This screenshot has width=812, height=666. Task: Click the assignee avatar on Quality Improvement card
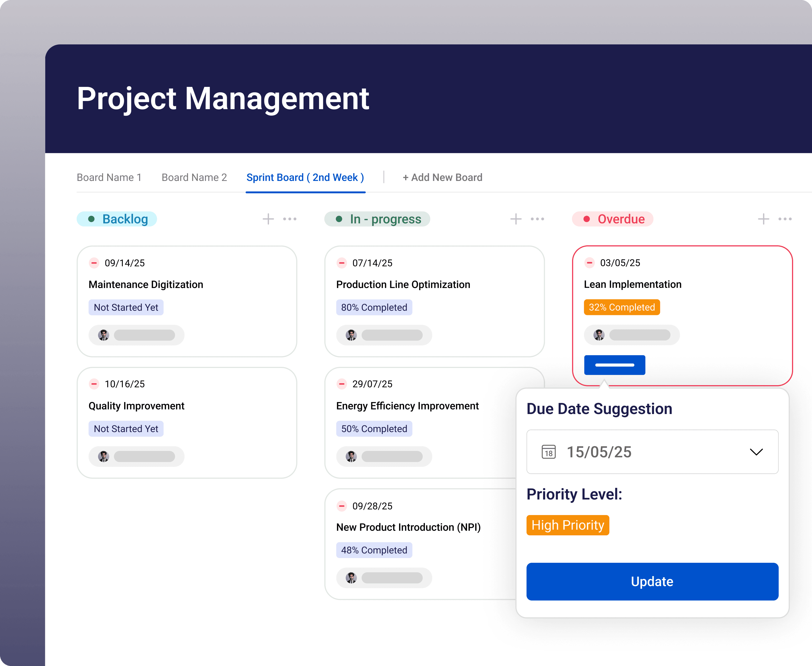[103, 456]
